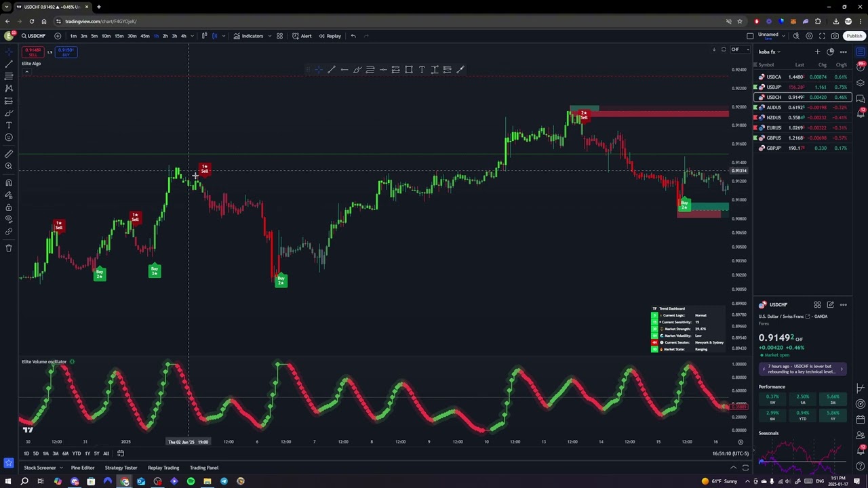Open the USDCHF symbol search
The height and width of the screenshot is (488, 868).
pos(34,36)
